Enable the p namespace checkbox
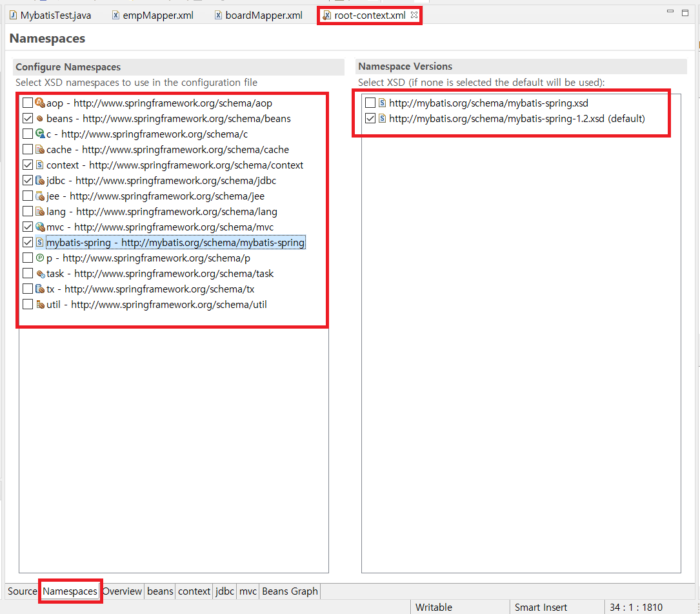The height and width of the screenshot is (614, 700). [x=28, y=258]
